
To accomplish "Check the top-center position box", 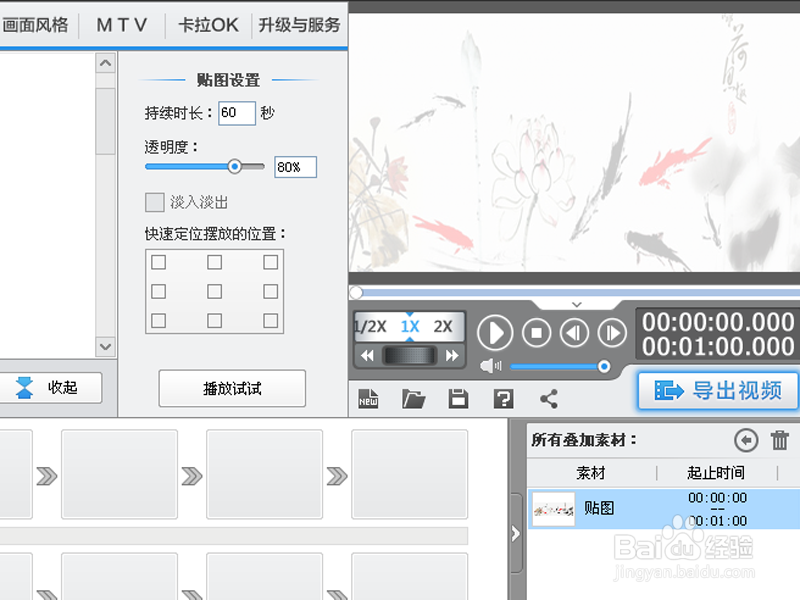I will [x=214, y=262].
